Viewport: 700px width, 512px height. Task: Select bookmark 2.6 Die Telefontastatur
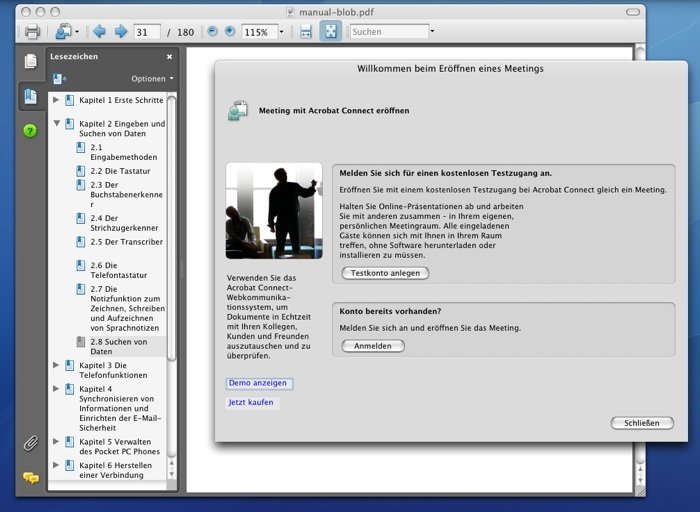[x=118, y=270]
